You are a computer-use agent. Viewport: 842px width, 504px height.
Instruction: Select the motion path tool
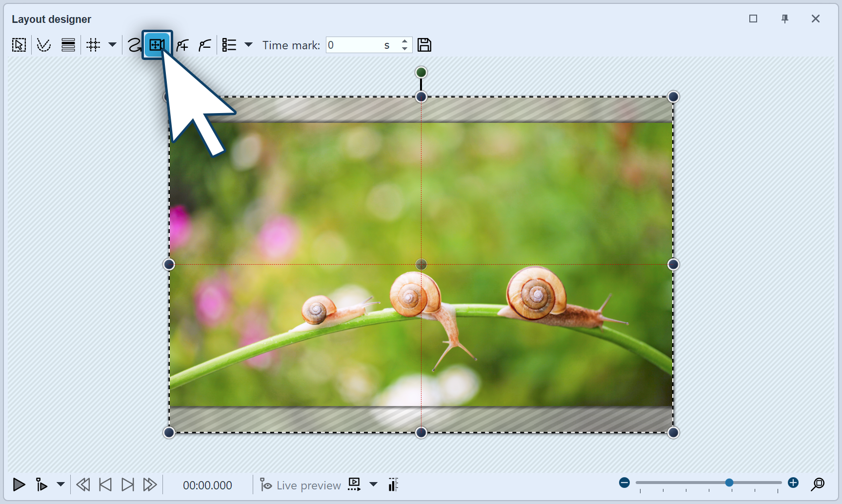click(134, 45)
